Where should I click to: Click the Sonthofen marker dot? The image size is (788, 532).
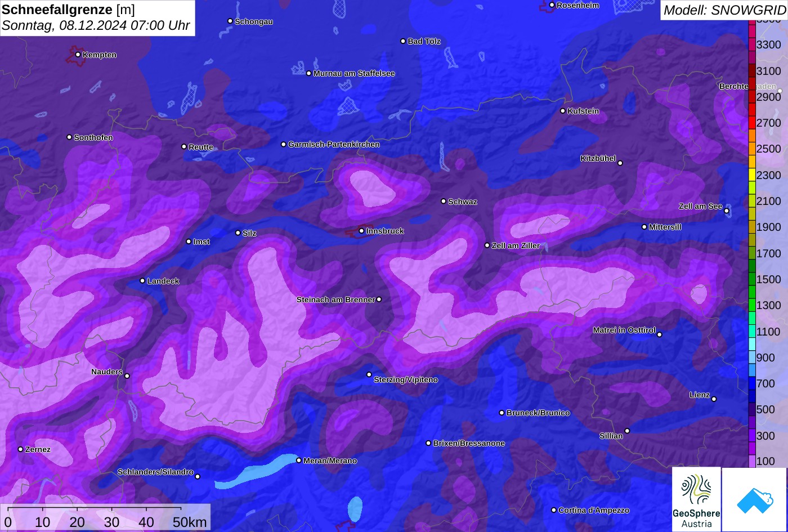coord(69,137)
